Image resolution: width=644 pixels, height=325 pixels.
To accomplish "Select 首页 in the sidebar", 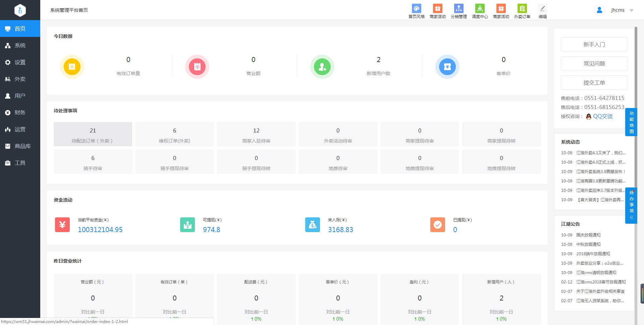I will point(20,29).
